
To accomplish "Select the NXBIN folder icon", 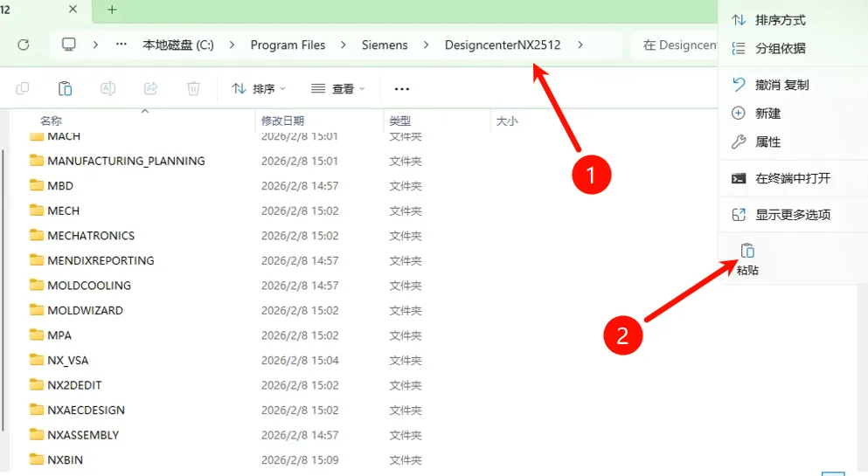I will (x=37, y=459).
